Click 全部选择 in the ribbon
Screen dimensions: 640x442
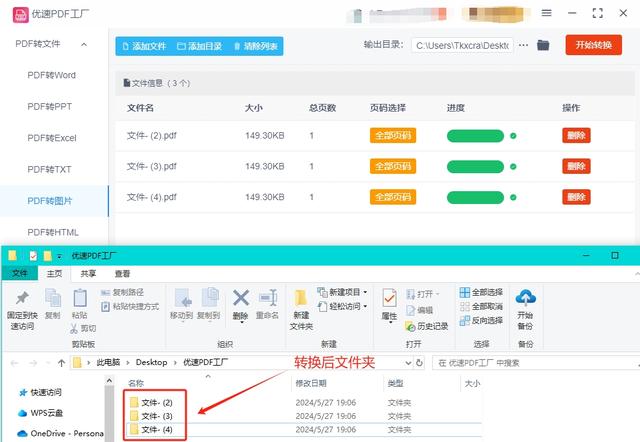pos(481,292)
